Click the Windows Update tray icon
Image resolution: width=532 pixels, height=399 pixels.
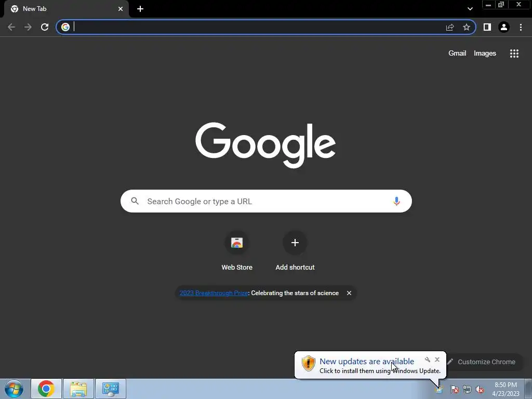click(x=440, y=390)
